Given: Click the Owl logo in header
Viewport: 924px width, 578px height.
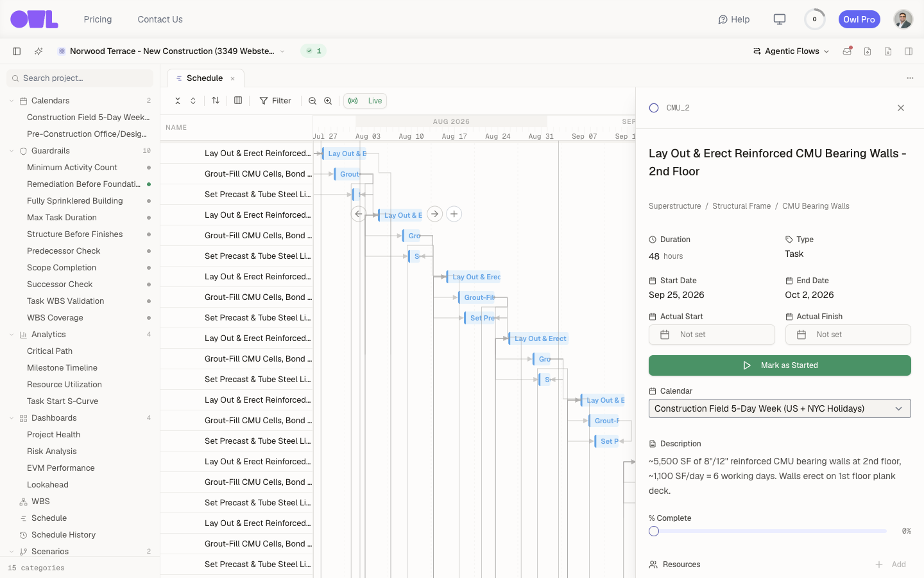Looking at the screenshot, I should click(x=34, y=19).
